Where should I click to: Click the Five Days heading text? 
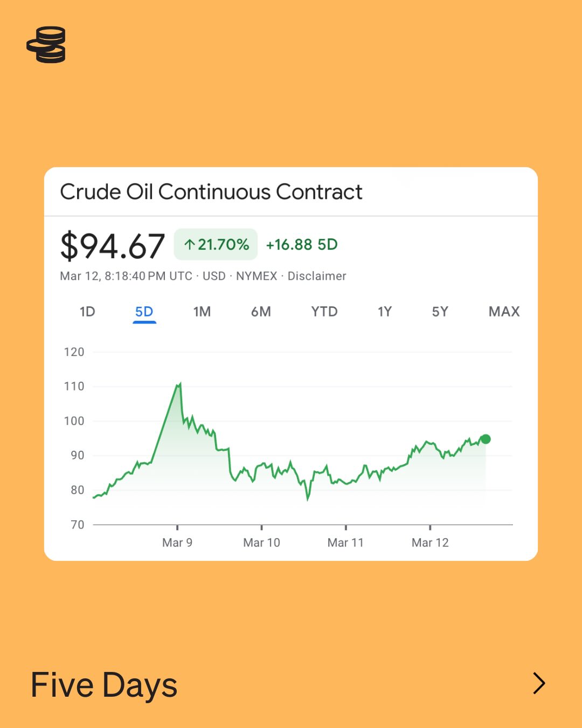tap(104, 685)
